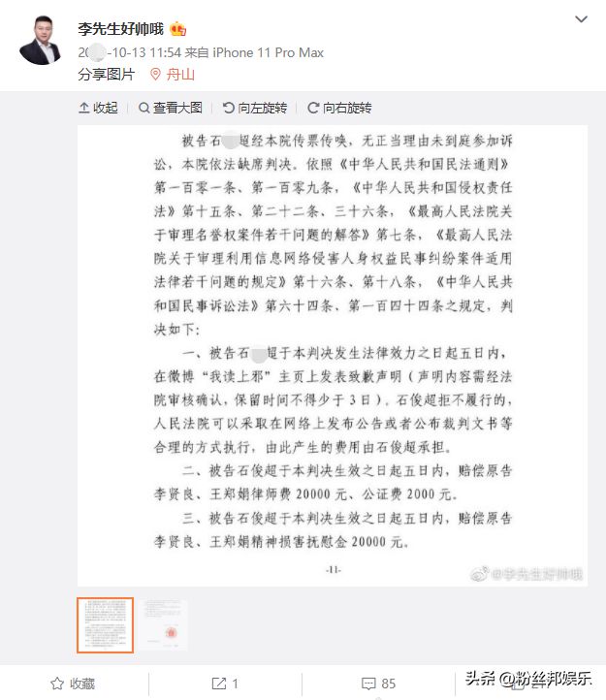Screen dimensions: 606x700
Task: Click the iPhone 11 Pro Max source link
Action: 268,52
